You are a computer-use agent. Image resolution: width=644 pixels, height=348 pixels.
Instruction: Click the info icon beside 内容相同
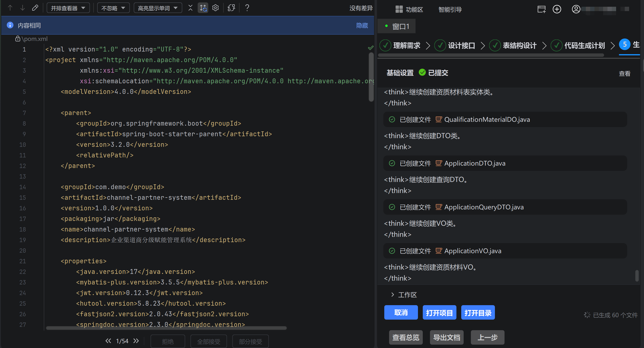tap(10, 25)
